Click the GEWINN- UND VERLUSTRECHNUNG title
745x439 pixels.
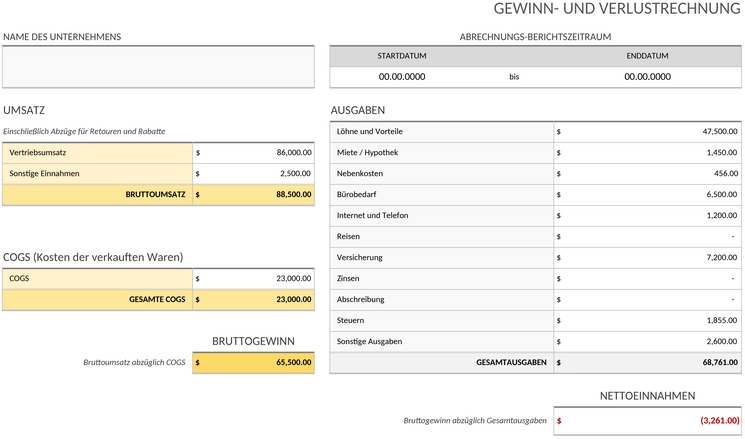pos(617,9)
